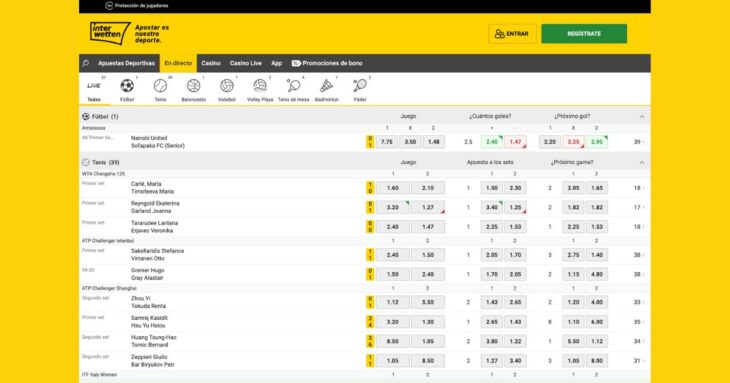
Task: Bet on draw at 3.50 in Nairobi match
Action: pyautogui.click(x=410, y=142)
